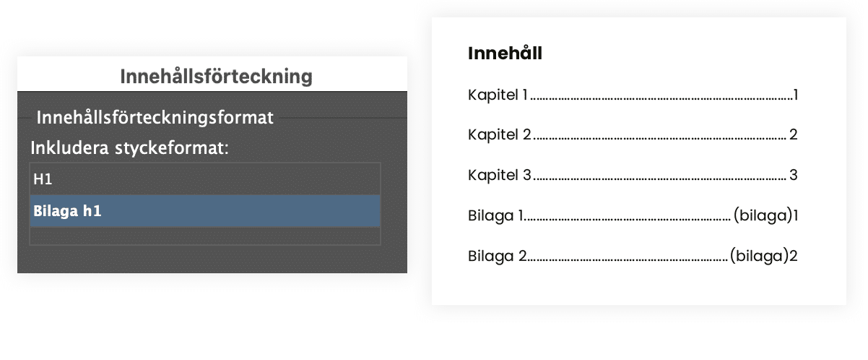Jump to the Kapitel 3 entry
This screenshot has width=868, height=360.
499,175
